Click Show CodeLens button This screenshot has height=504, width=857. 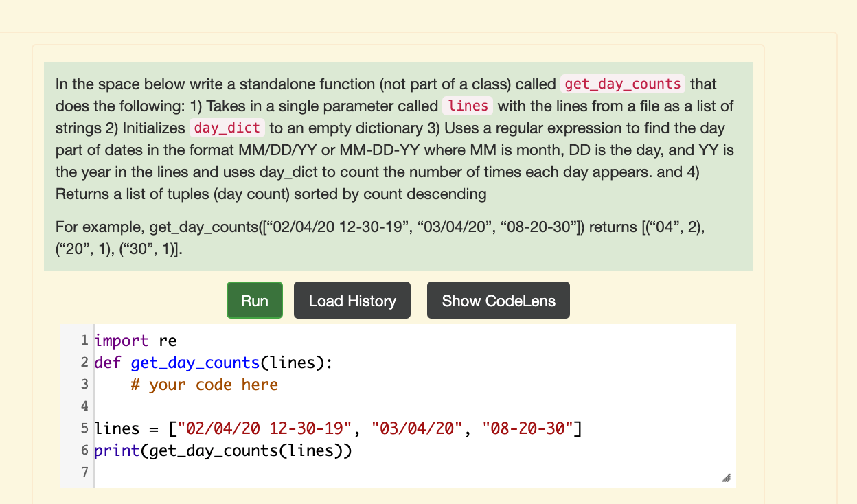[x=498, y=300]
